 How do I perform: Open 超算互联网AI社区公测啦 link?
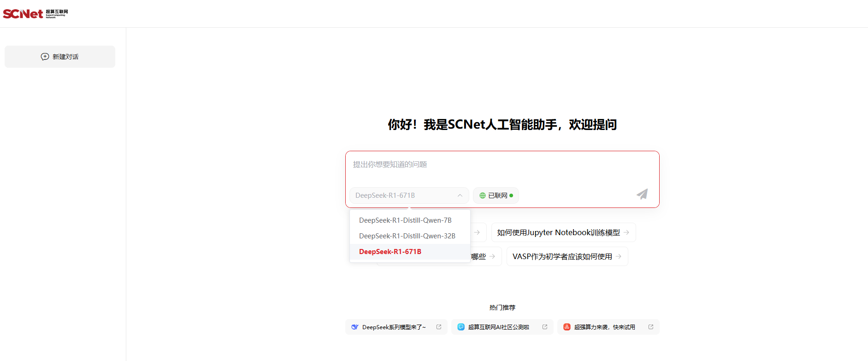coord(502,327)
